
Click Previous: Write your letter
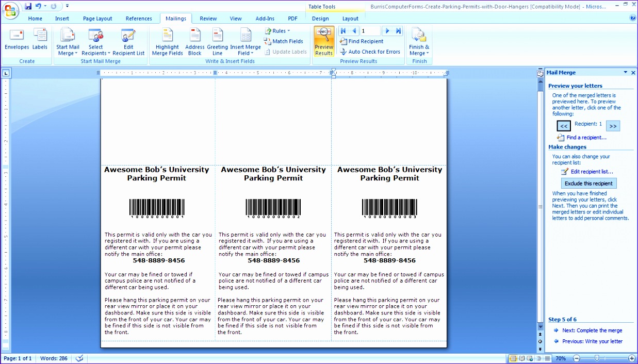click(592, 341)
